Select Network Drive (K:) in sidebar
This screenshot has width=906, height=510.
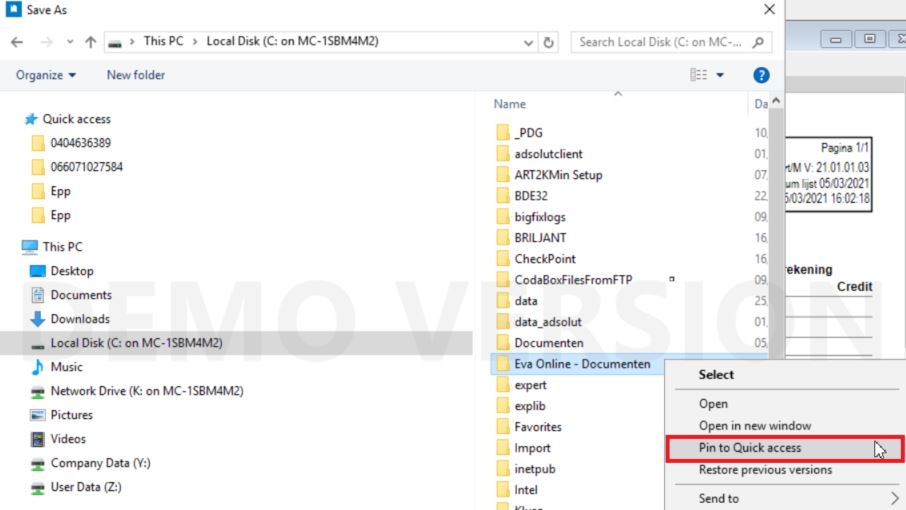(146, 391)
